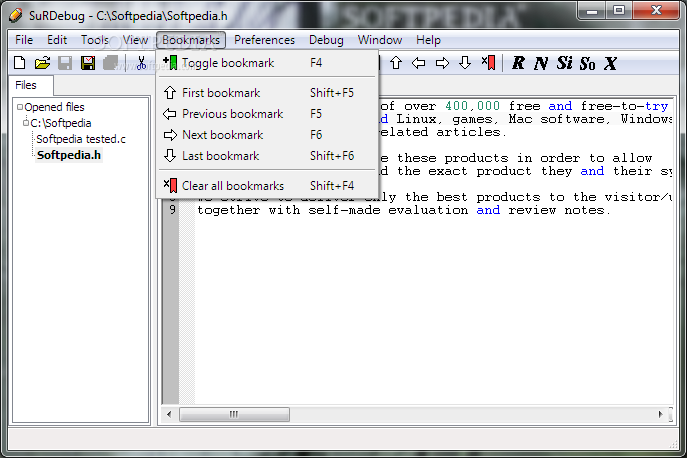Choose Last bookmark menu entry
Screen dimensions: 687x458
click(267, 156)
